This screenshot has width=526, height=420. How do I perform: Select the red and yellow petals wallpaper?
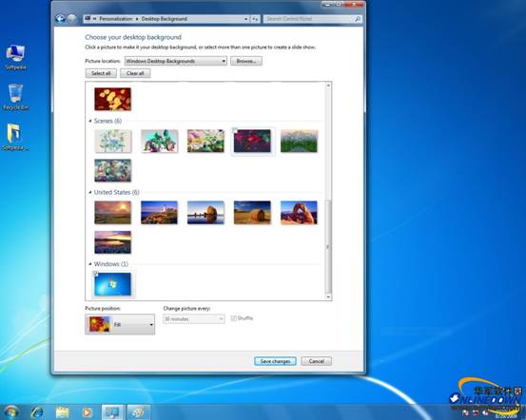tap(112, 99)
